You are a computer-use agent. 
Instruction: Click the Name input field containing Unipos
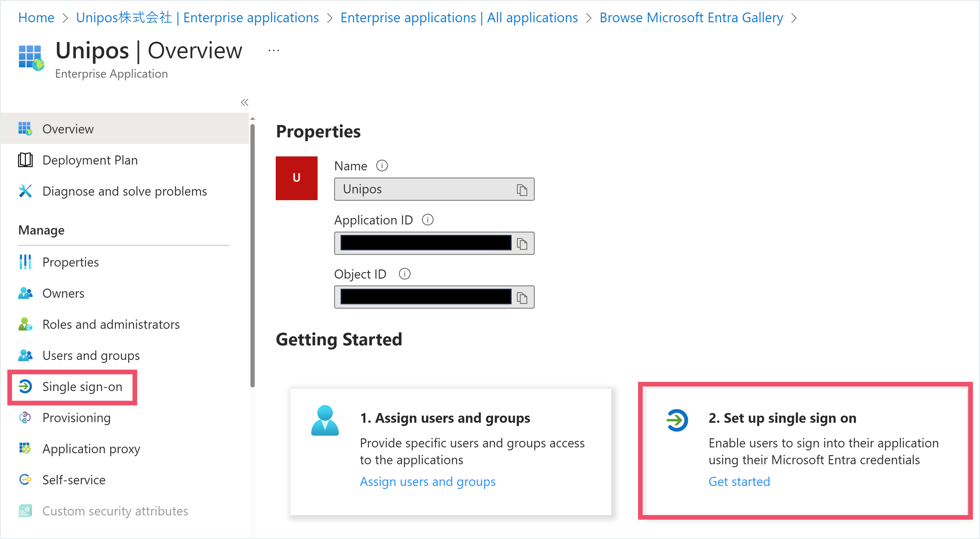[x=434, y=189]
